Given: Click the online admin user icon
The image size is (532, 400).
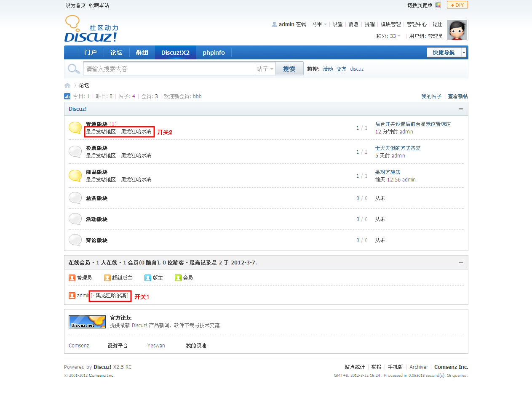Looking at the screenshot, I should [72, 296].
